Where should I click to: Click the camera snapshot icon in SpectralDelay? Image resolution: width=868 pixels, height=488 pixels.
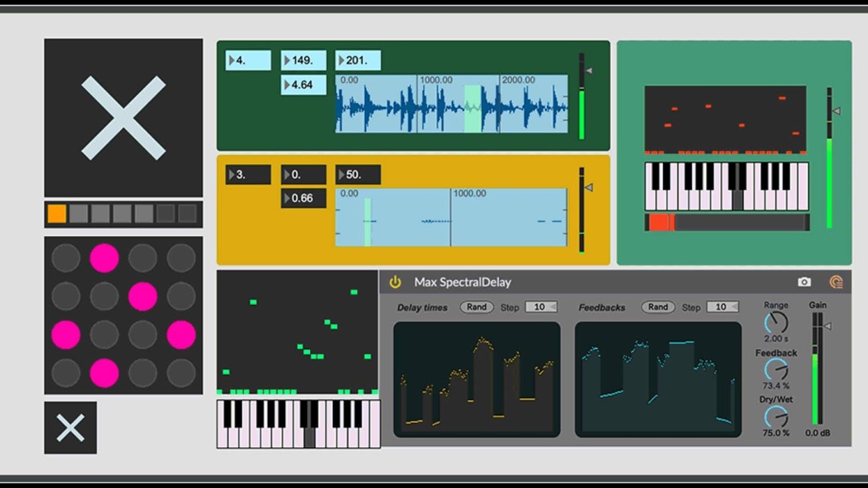[804, 282]
